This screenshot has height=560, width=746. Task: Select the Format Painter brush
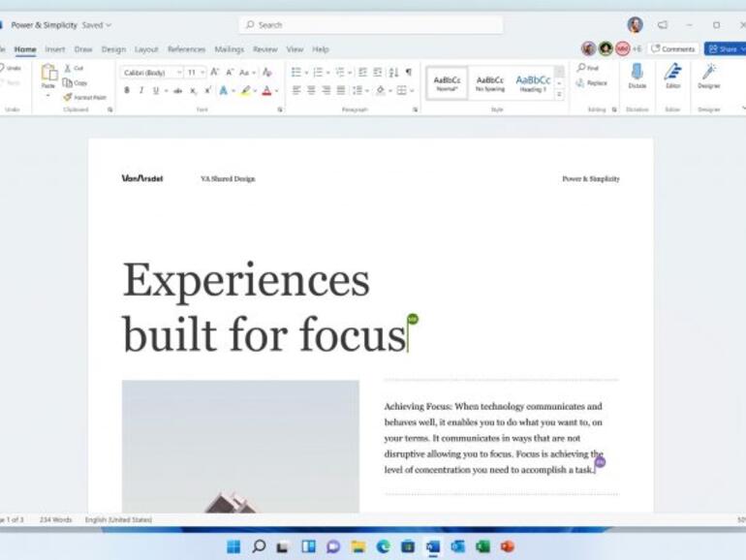pyautogui.click(x=68, y=97)
